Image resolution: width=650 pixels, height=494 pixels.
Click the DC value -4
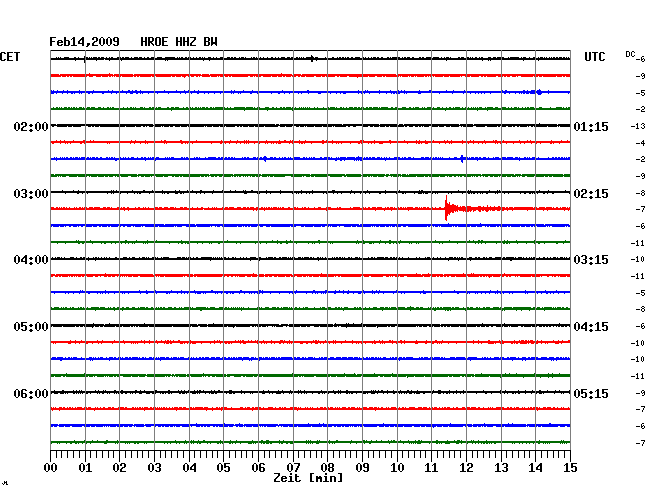click(x=640, y=143)
